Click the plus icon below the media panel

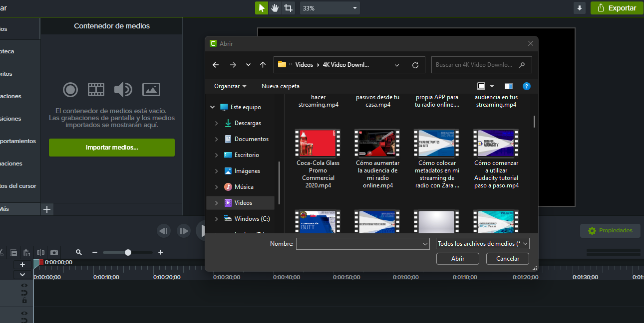click(47, 209)
